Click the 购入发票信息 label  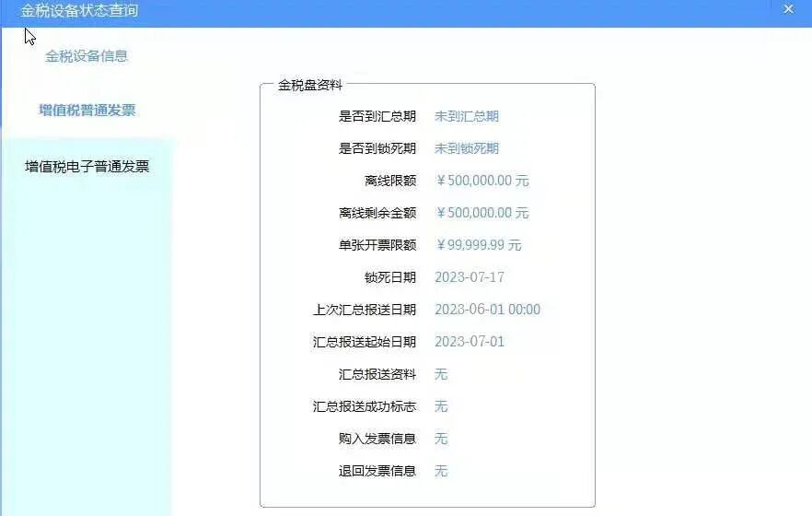coord(377,439)
